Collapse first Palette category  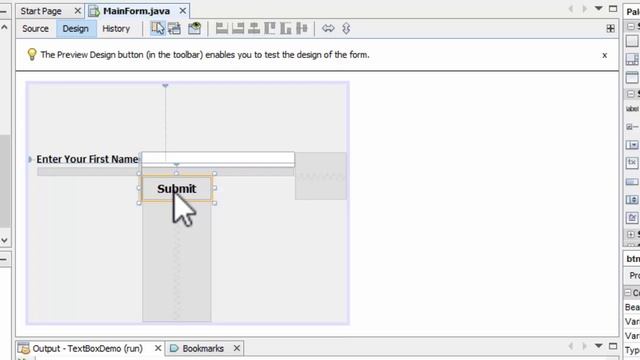pyautogui.click(x=631, y=27)
